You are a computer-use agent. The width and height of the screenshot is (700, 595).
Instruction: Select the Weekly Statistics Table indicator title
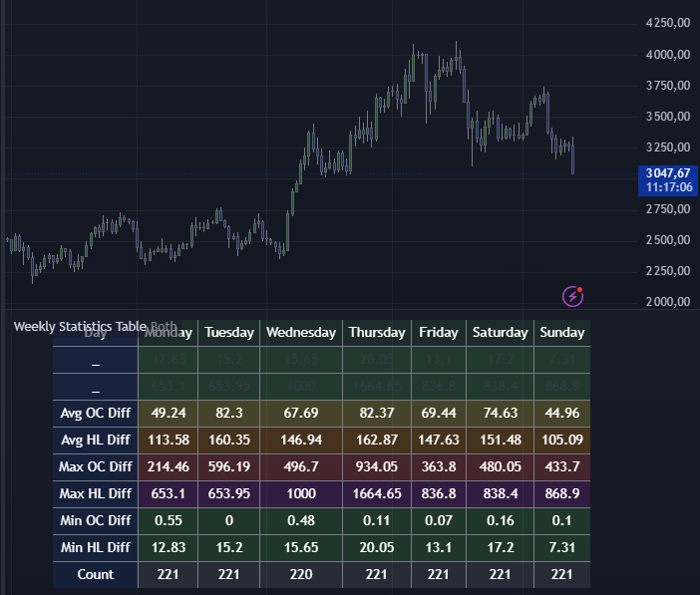pyautogui.click(x=95, y=326)
